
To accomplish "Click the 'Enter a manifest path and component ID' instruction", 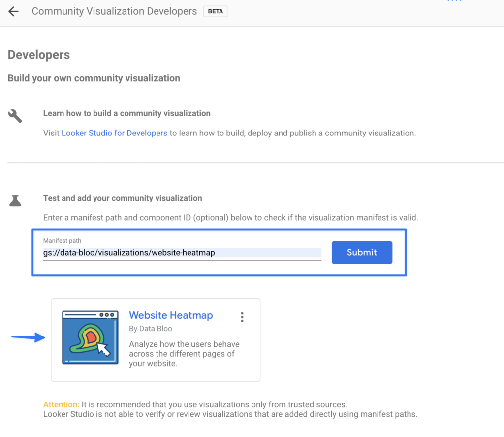I will (x=231, y=218).
